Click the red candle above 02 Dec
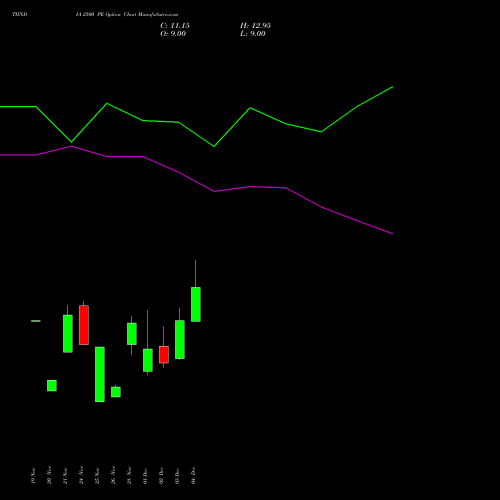 [164, 355]
